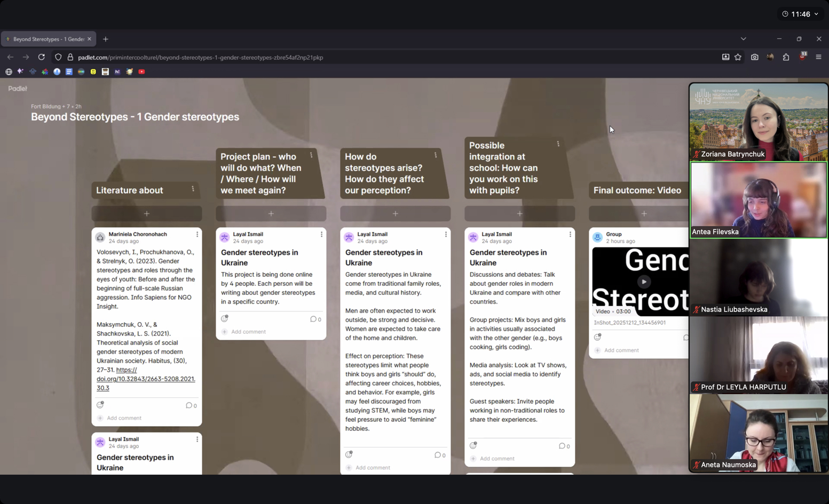The height and width of the screenshot is (504, 829).
Task: Open a new browser tab
Action: (x=106, y=39)
